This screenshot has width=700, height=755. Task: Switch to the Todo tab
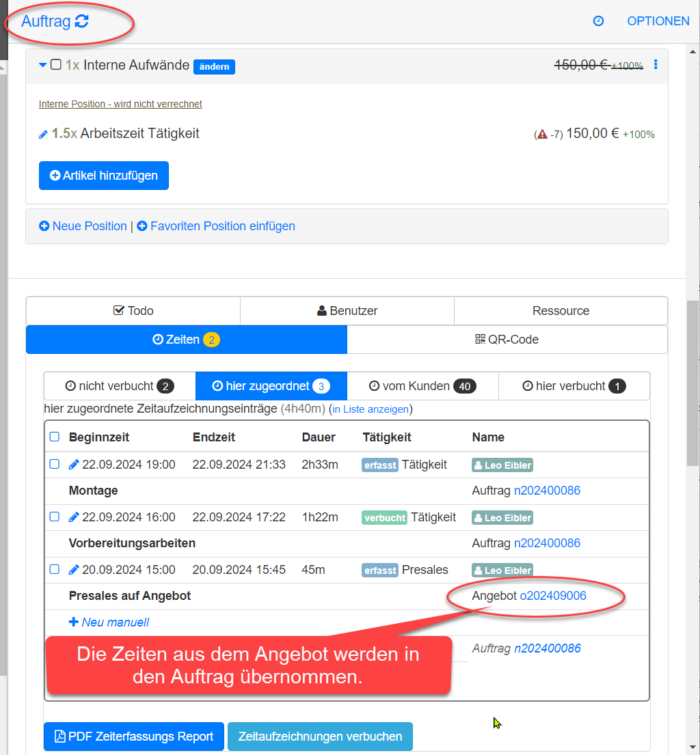pyautogui.click(x=133, y=311)
